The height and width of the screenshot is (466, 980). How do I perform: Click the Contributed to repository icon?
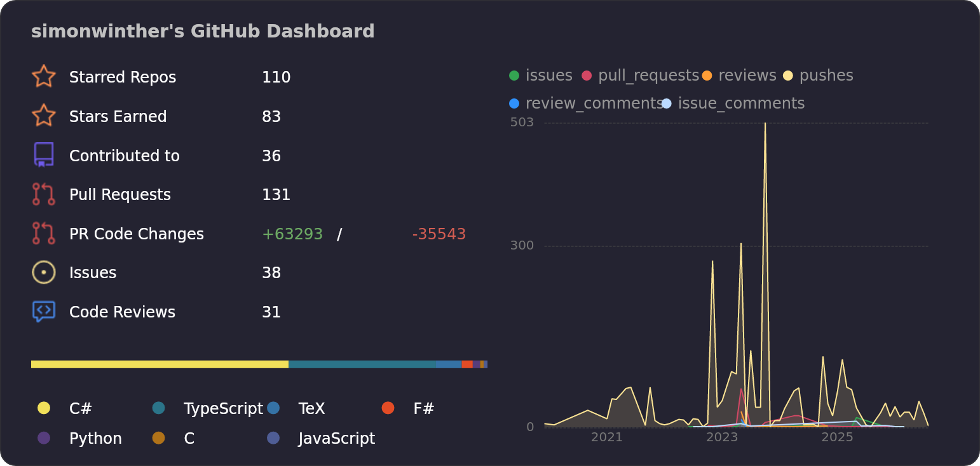[44, 155]
